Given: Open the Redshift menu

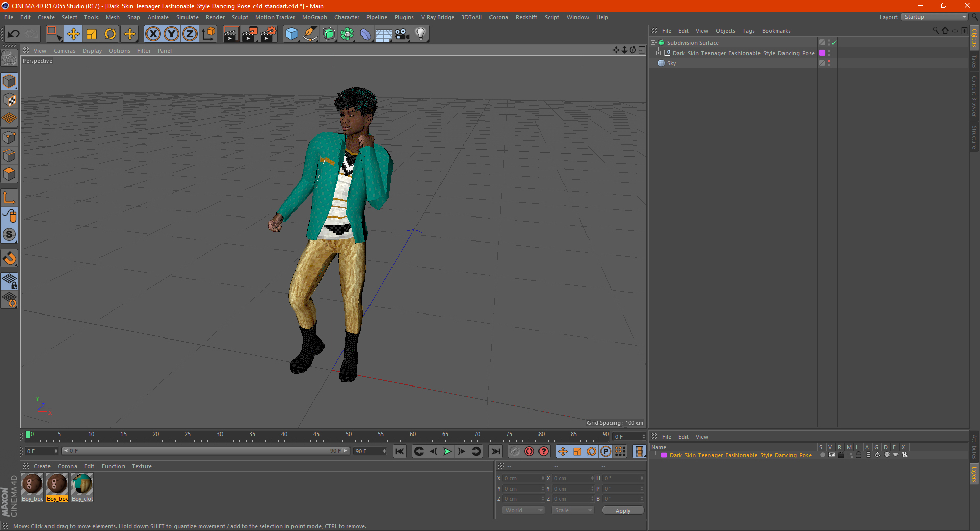Looking at the screenshot, I should (x=526, y=17).
